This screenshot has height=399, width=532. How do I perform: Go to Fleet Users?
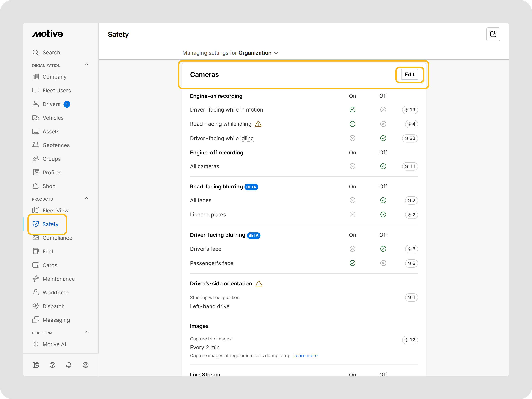(52, 90)
